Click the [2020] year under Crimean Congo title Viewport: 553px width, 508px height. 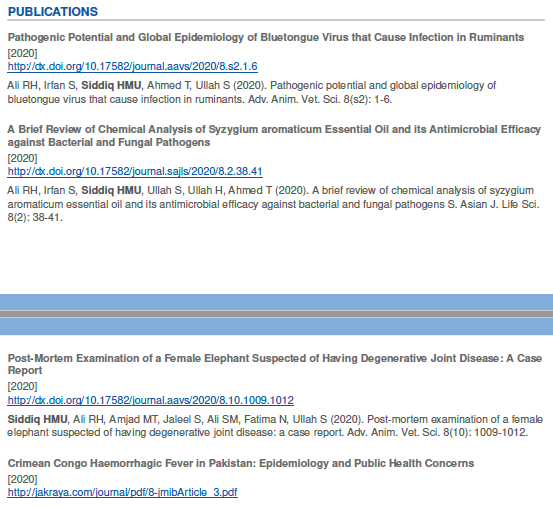pos(22,479)
